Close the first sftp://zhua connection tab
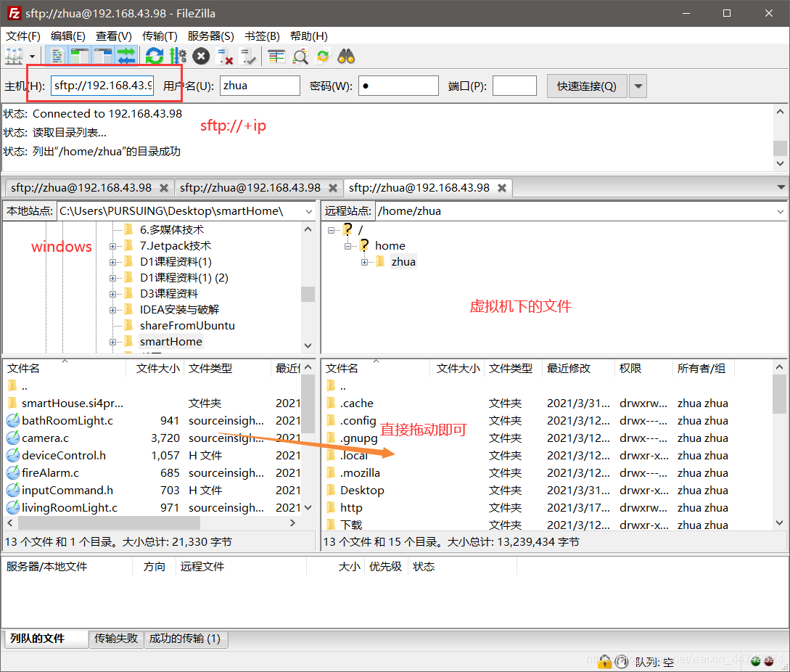Image resolution: width=790 pixels, height=672 pixels. tap(164, 187)
